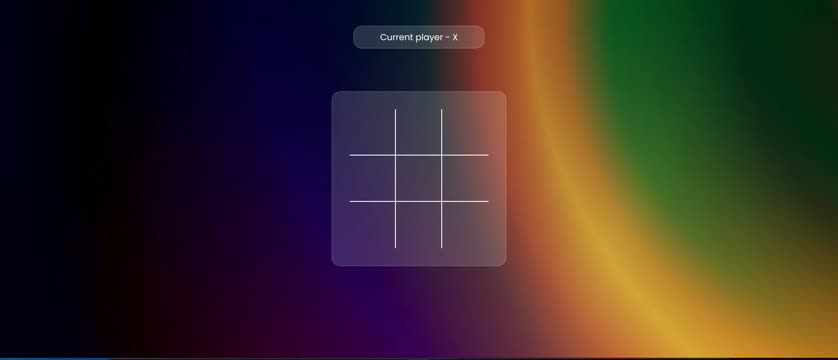Click the lower horizontal grid line
838x360 pixels.
coord(418,201)
